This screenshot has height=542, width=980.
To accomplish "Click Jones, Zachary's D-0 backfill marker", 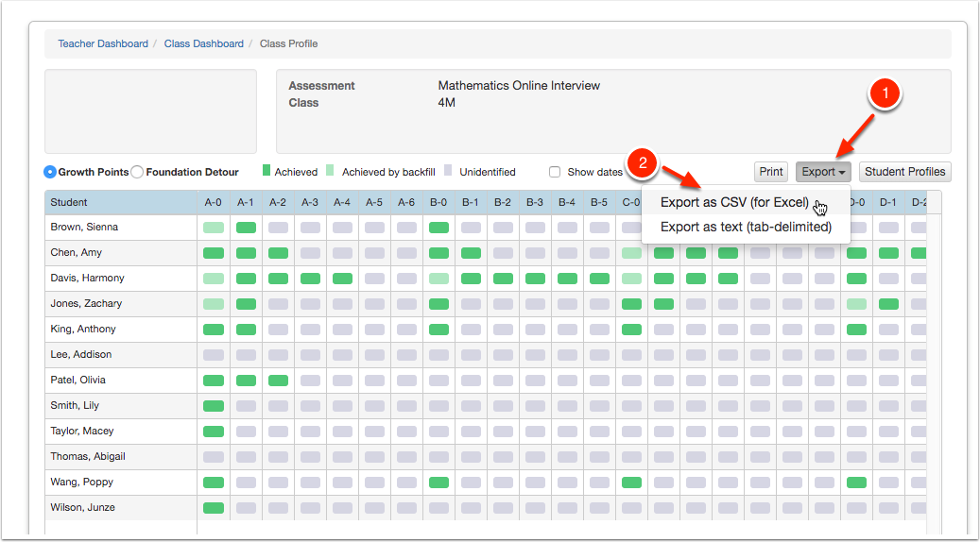I will coord(857,304).
